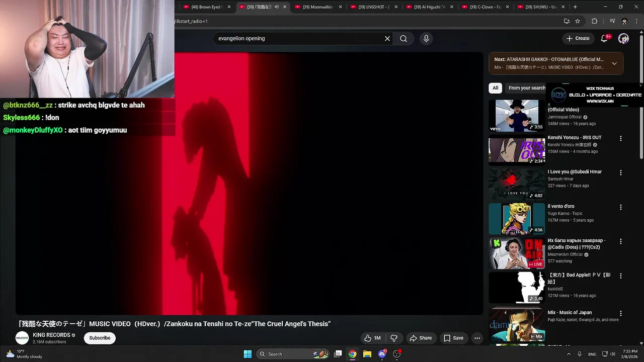This screenshot has width=644, height=362.
Task: Like the video with 1M likes
Action: pos(373,338)
